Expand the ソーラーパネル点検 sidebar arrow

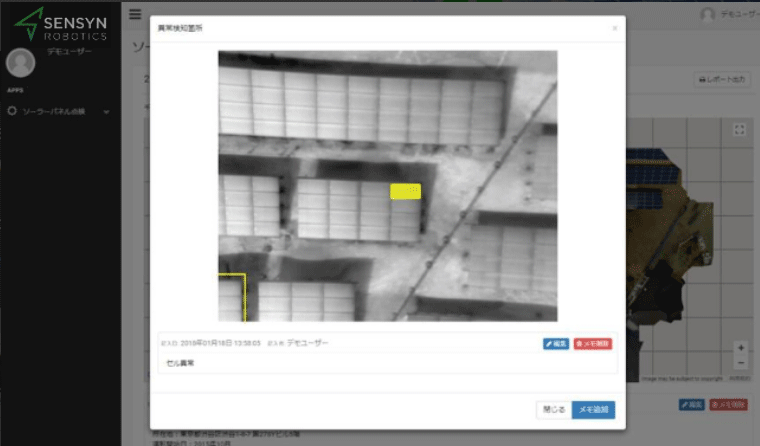[106, 112]
